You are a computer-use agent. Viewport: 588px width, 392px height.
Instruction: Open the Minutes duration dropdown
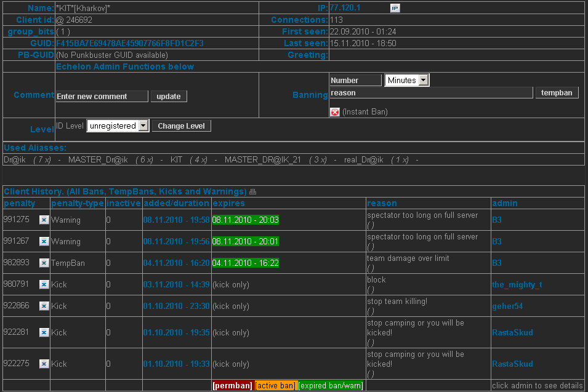tap(407, 80)
